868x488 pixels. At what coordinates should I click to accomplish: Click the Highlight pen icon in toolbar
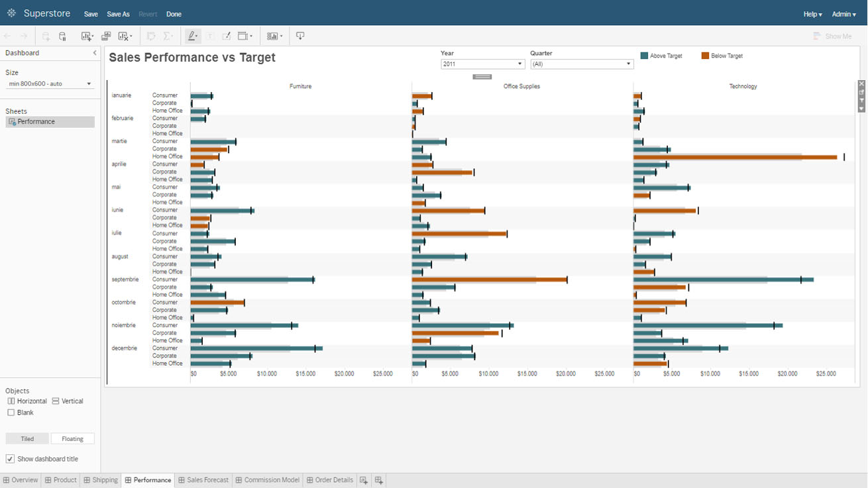coord(191,36)
